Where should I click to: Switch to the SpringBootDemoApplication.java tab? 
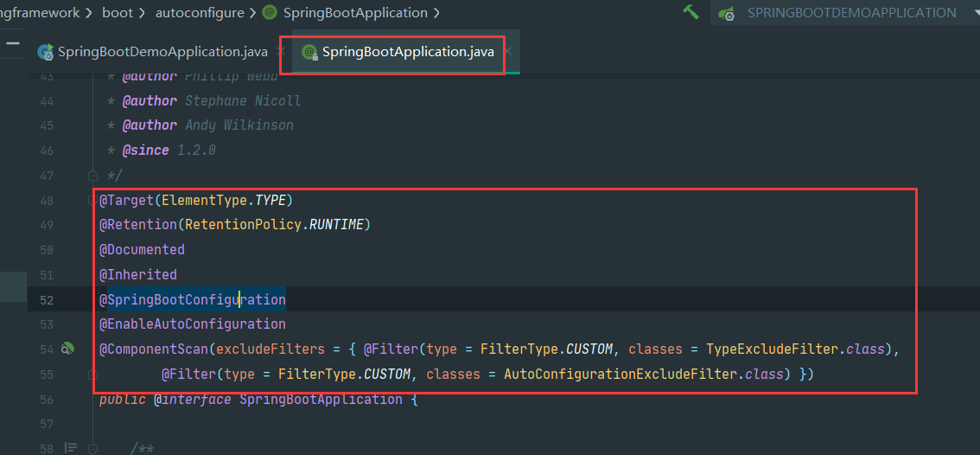162,52
